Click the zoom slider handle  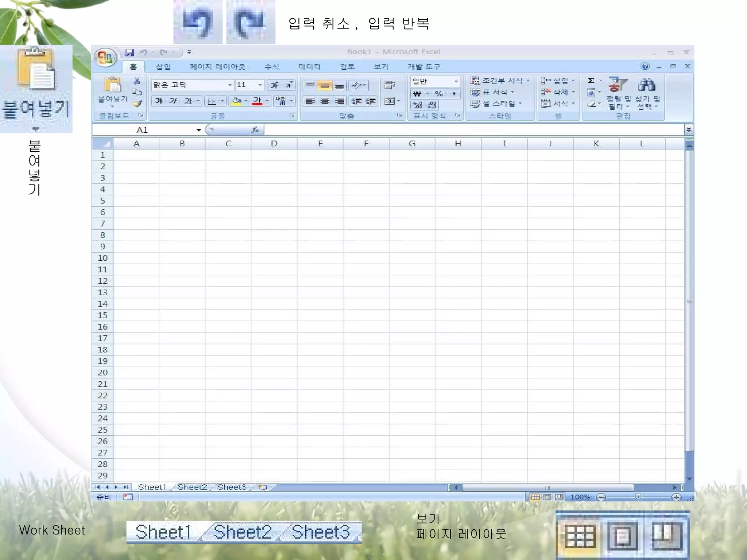tap(638, 497)
